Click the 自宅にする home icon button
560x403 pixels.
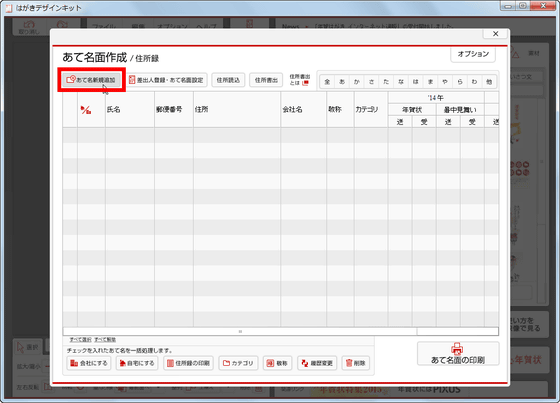(x=137, y=363)
